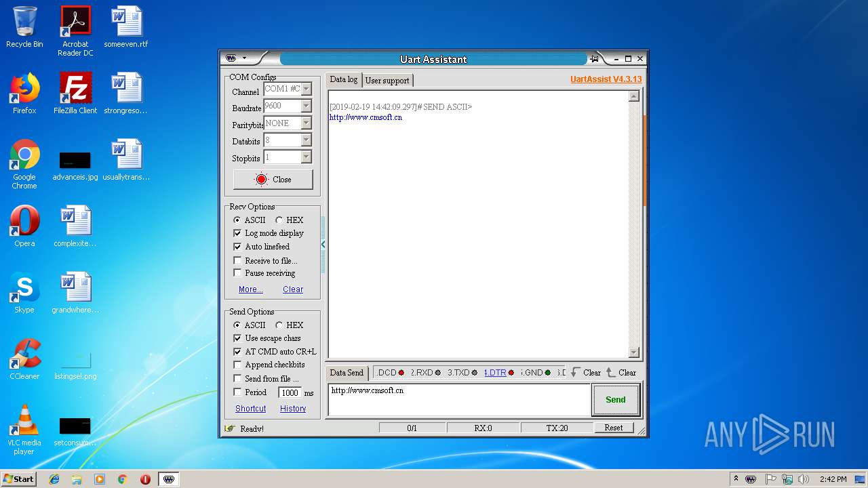Open the History link in Send Options
Viewport: 868px width, 488px height.
[293, 409]
